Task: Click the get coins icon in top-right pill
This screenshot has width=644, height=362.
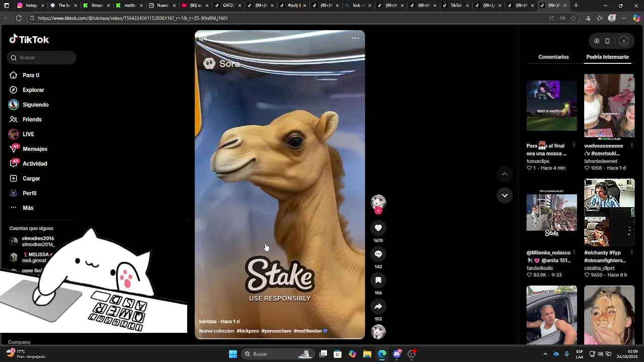Action: [x=597, y=41]
